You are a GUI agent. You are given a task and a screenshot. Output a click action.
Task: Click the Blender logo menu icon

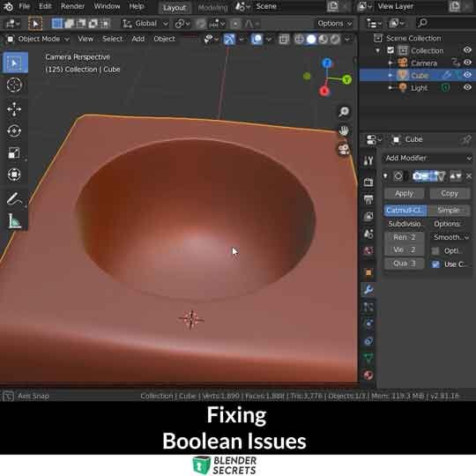click(8, 6)
